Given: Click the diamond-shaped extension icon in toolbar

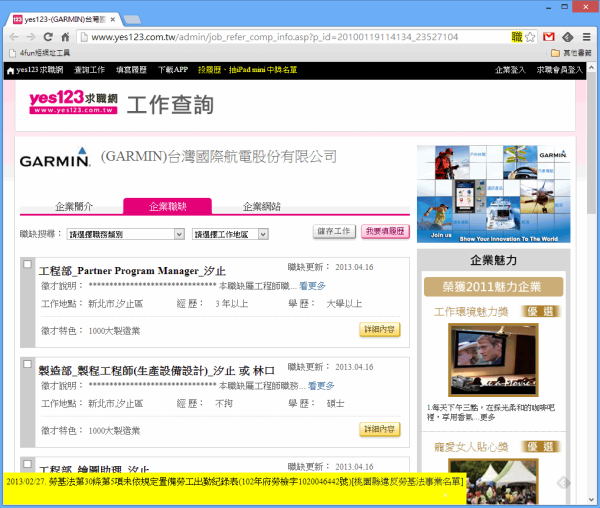Looking at the screenshot, I should 567,37.
